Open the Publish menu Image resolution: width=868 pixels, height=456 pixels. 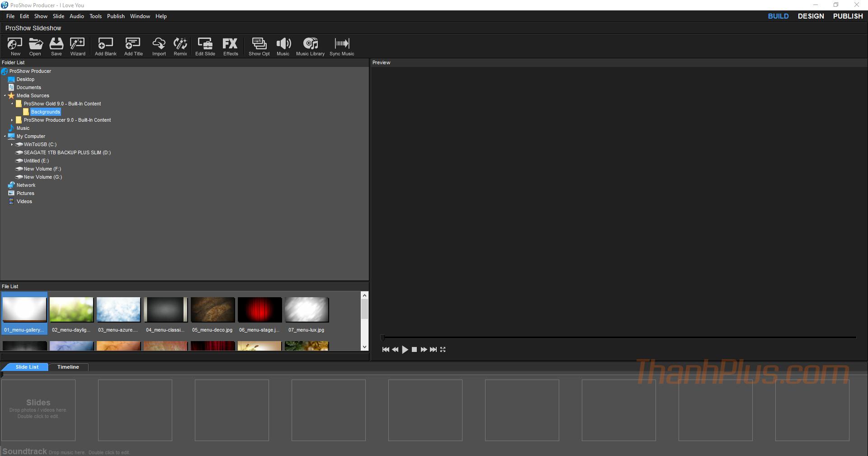pyautogui.click(x=116, y=16)
